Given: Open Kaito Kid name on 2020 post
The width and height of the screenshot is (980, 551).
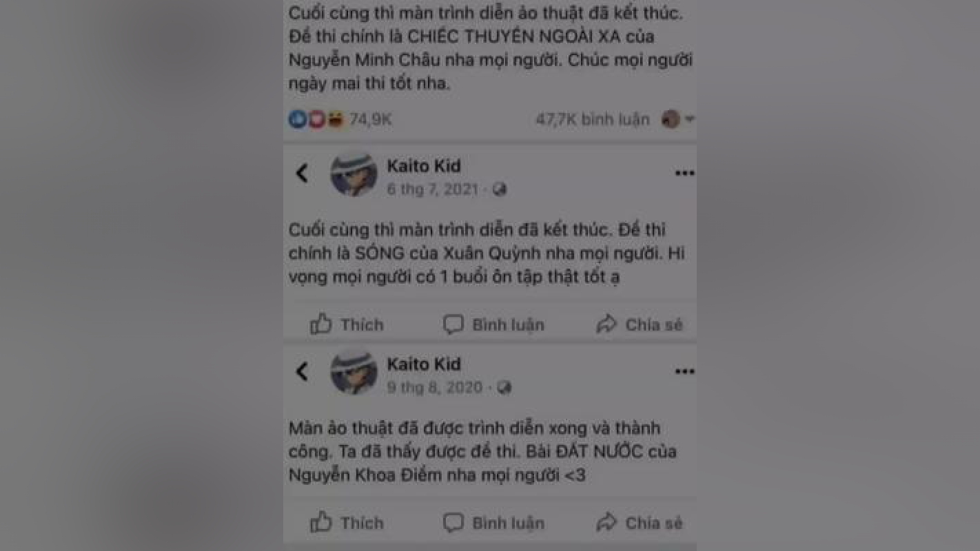Looking at the screenshot, I should pos(424,364).
